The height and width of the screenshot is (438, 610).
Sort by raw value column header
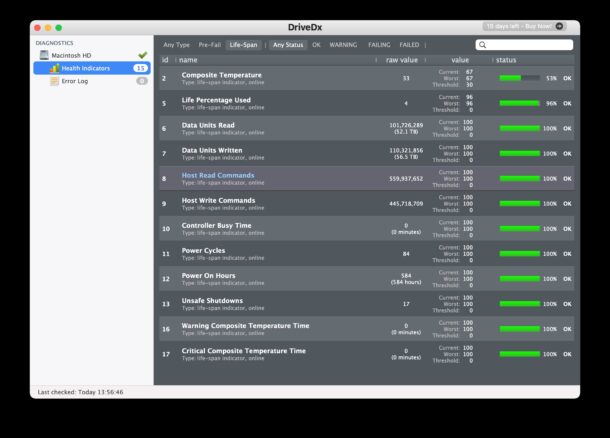click(401, 60)
